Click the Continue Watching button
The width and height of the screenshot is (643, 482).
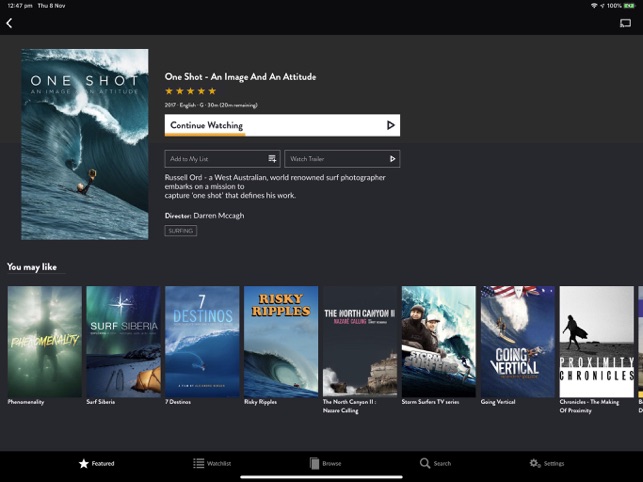tap(282, 126)
